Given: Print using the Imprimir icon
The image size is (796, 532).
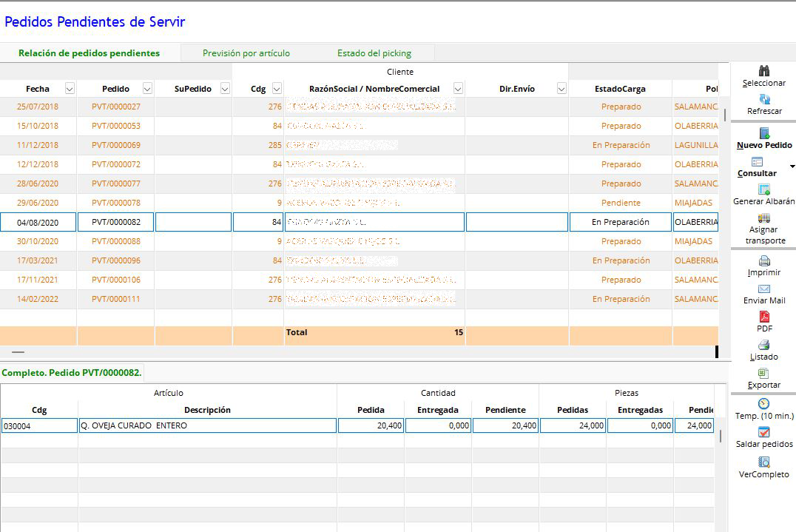Looking at the screenshot, I should coord(764,261).
